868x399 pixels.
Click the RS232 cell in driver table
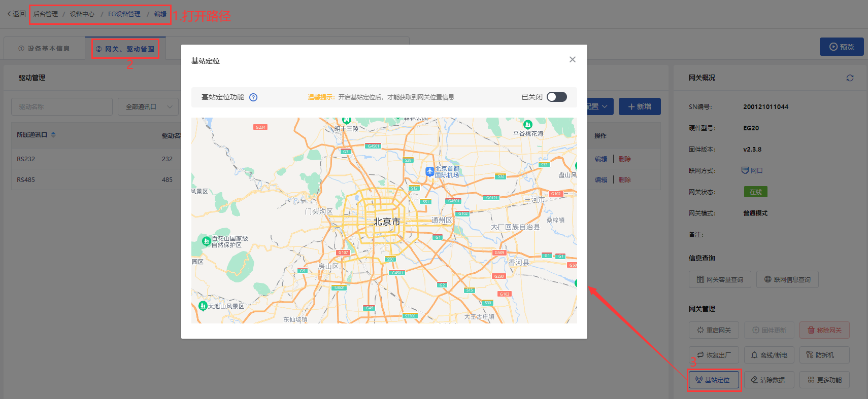click(x=26, y=159)
